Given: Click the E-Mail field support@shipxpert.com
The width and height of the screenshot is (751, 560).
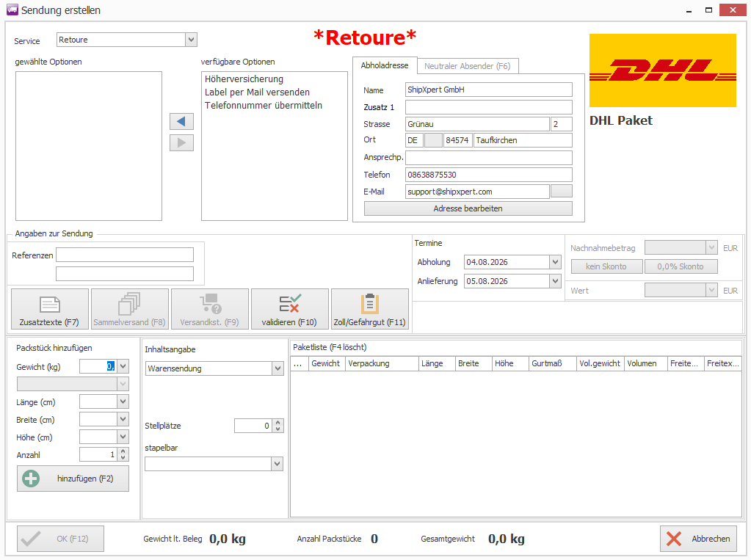Looking at the screenshot, I should pos(477,192).
